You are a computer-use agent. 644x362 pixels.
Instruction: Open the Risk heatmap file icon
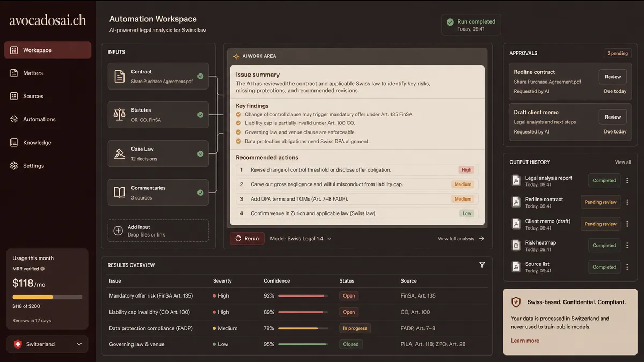tap(516, 245)
